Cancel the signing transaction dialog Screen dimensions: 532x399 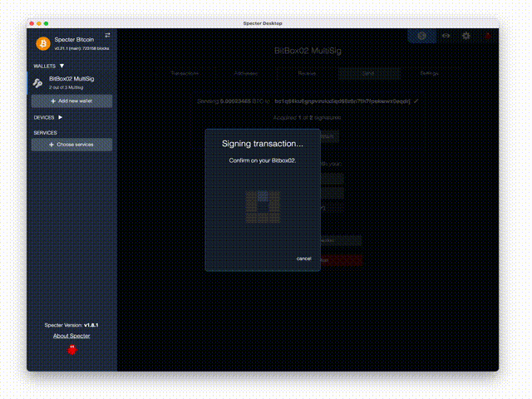pos(303,259)
